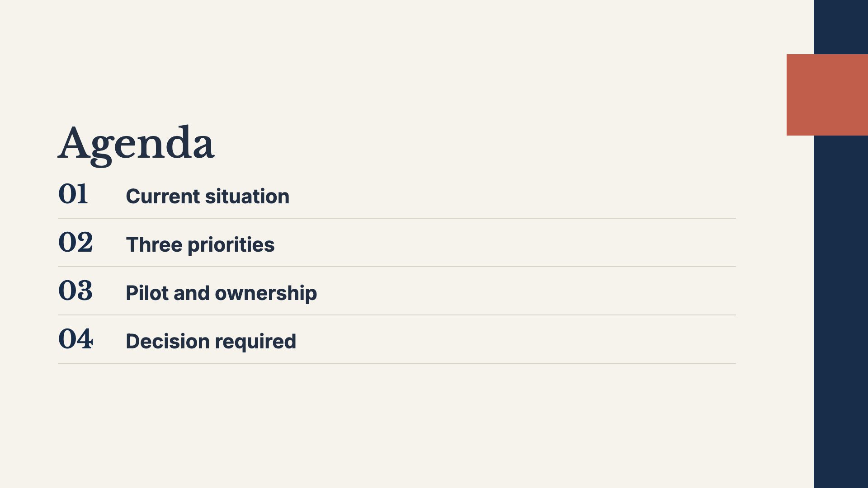Click the Pilot and ownership item
The height and width of the screenshot is (488, 868).
(222, 293)
